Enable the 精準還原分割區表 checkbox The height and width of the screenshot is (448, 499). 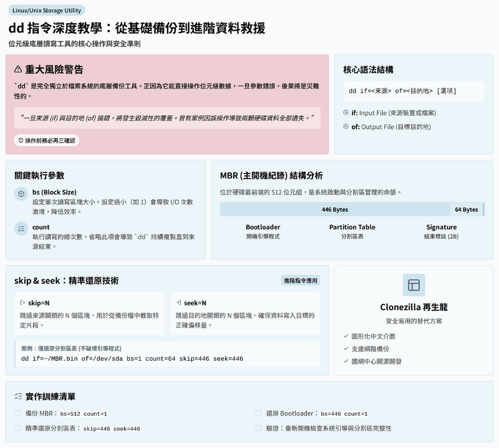pyautogui.click(x=17, y=428)
